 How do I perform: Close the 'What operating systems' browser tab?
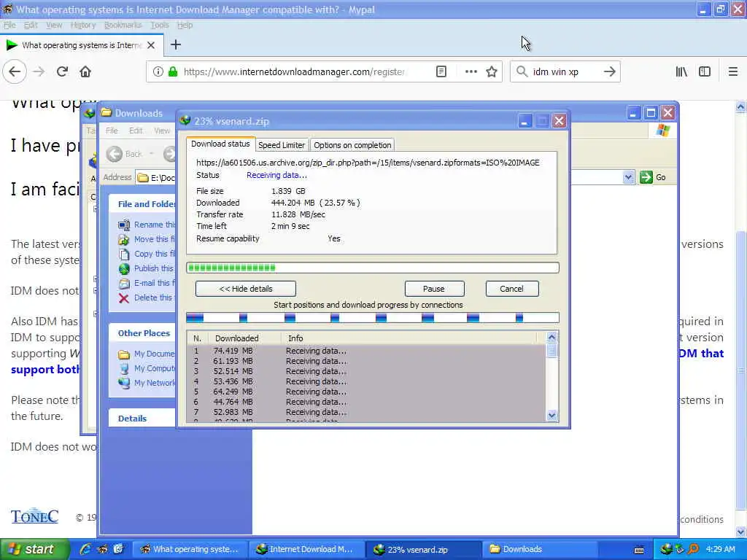(x=151, y=45)
